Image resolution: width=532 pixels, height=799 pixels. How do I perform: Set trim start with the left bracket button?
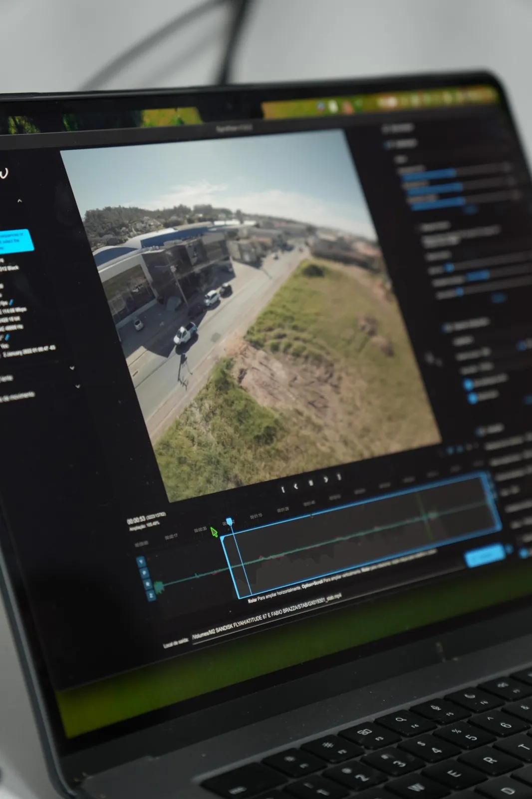[x=283, y=489]
